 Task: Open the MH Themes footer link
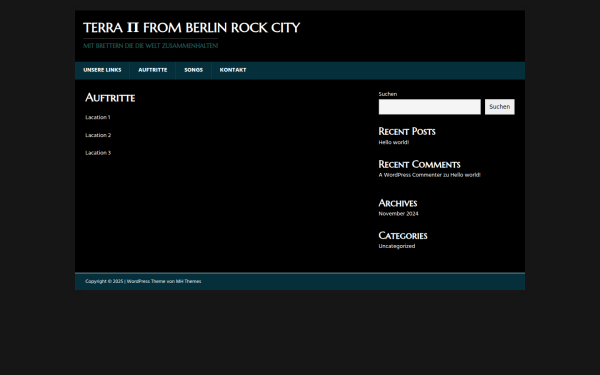(188, 281)
